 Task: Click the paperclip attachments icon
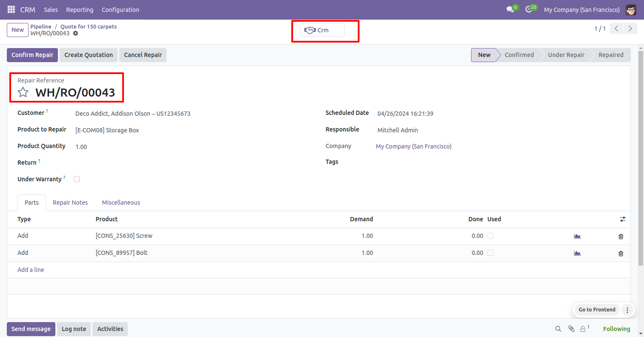pos(571,329)
